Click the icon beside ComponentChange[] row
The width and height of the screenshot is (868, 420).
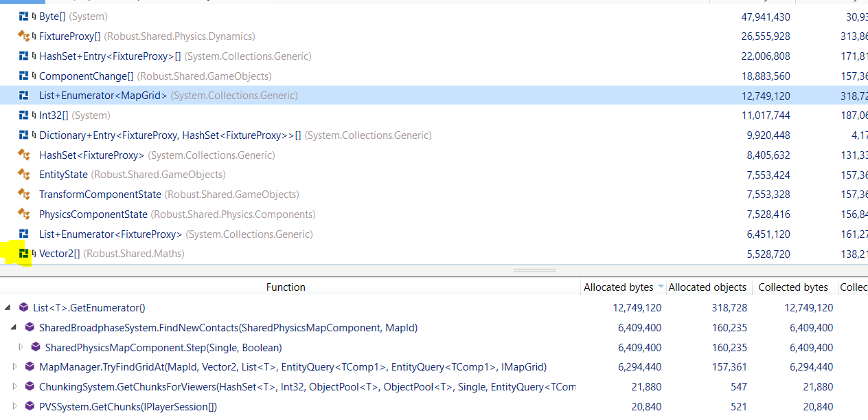tap(24, 76)
